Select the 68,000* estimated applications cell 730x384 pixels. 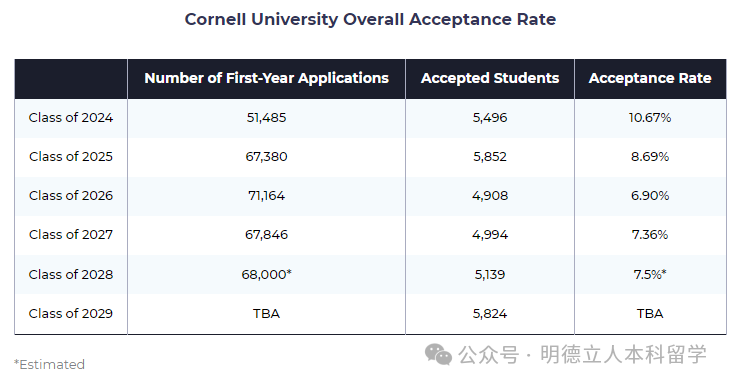266,275
